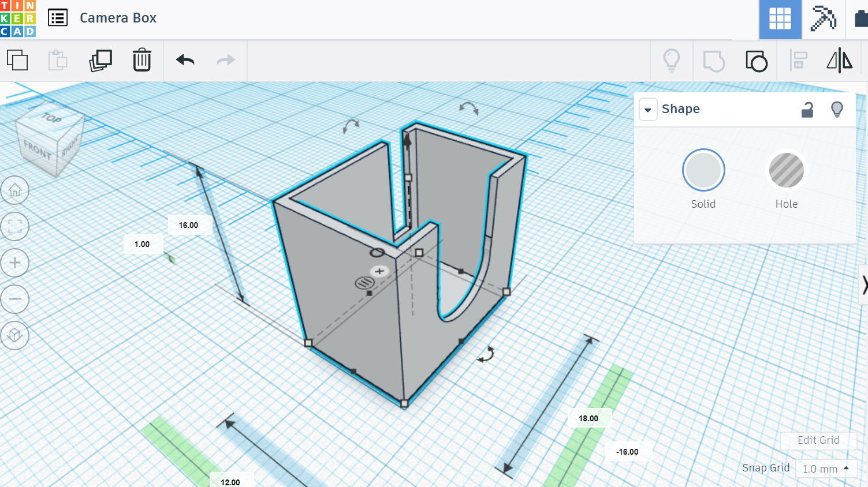The height and width of the screenshot is (487, 868).
Task: Click the Tinkercad logo
Action: (x=18, y=18)
